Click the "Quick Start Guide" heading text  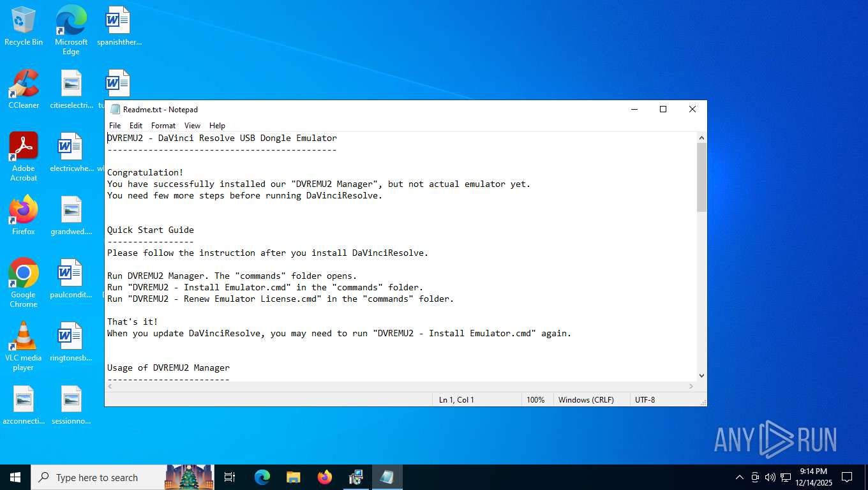pyautogui.click(x=151, y=230)
